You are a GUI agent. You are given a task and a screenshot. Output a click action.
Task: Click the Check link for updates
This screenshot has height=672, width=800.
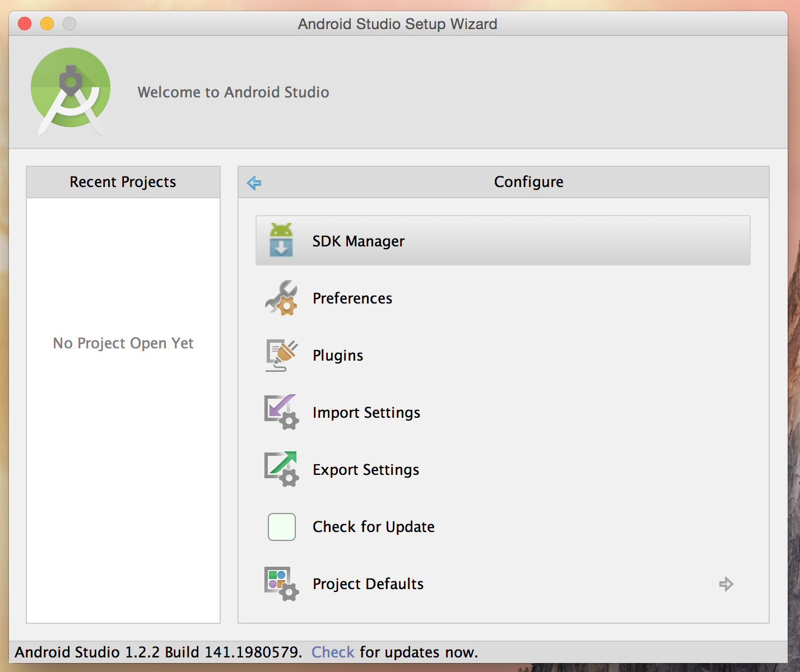tap(333, 652)
